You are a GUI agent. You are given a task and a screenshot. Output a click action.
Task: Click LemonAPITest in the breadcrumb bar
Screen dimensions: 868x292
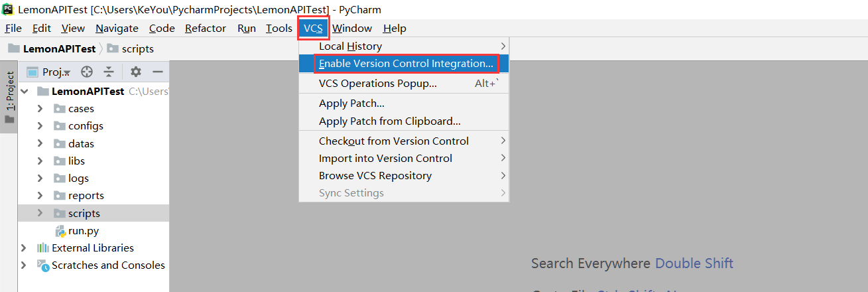pos(59,48)
